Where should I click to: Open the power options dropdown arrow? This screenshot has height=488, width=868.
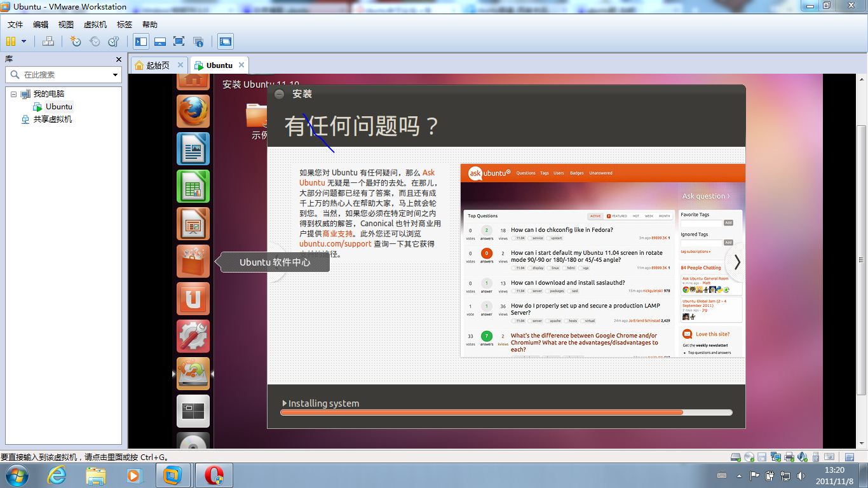pyautogui.click(x=24, y=41)
